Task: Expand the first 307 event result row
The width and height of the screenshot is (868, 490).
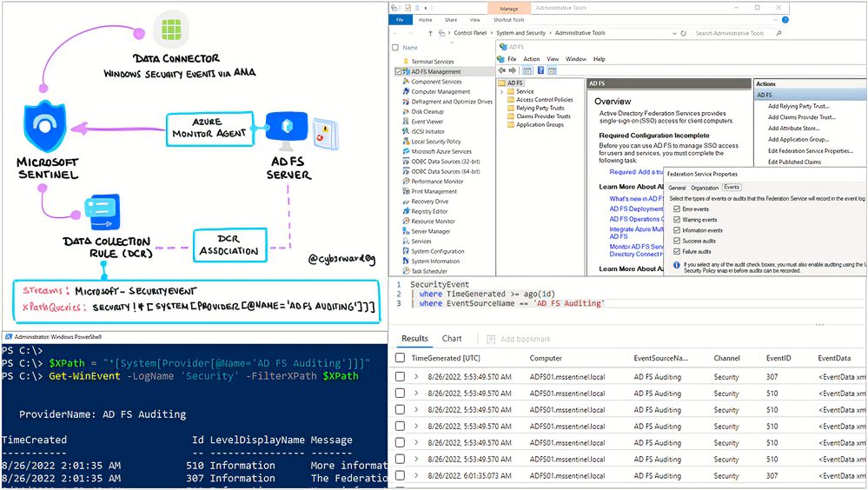Action: point(416,377)
